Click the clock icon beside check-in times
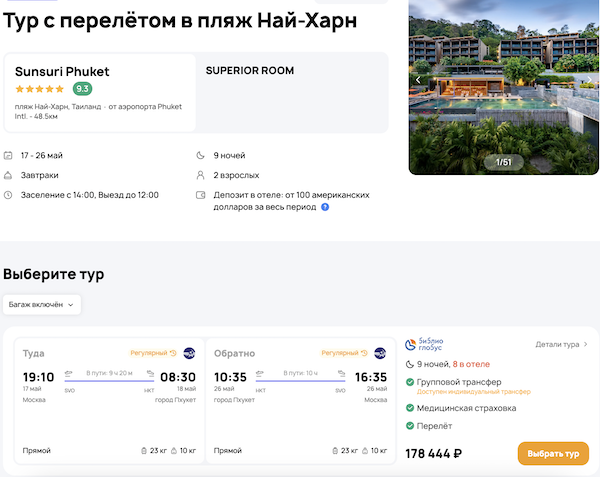Viewport: 600px width, 477px height. pyautogui.click(x=8, y=195)
